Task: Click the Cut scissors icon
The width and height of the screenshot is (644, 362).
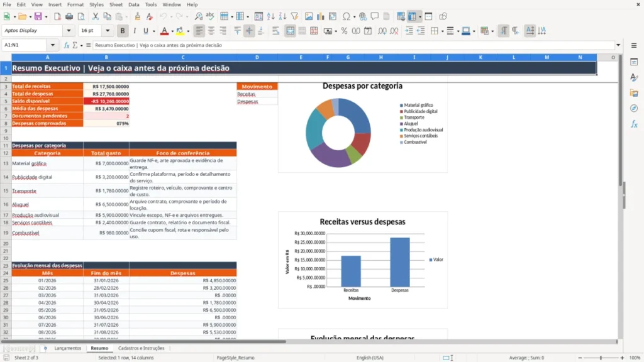Action: click(x=96, y=16)
